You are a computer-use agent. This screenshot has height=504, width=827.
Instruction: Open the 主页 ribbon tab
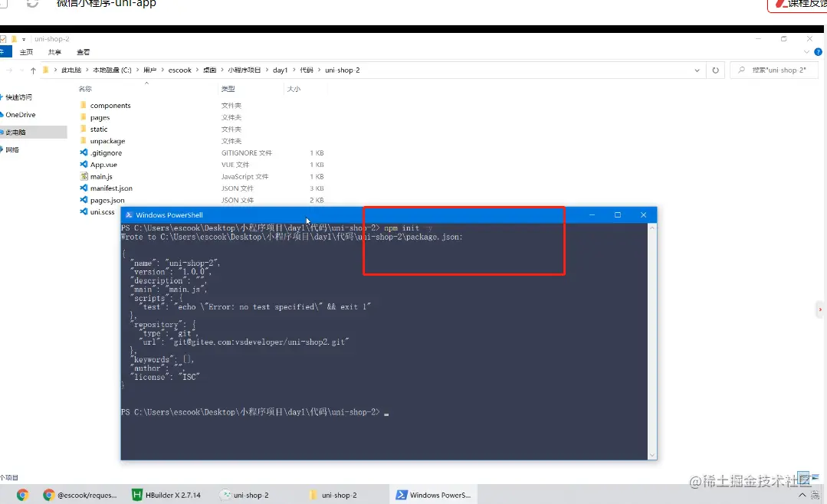[x=26, y=51]
